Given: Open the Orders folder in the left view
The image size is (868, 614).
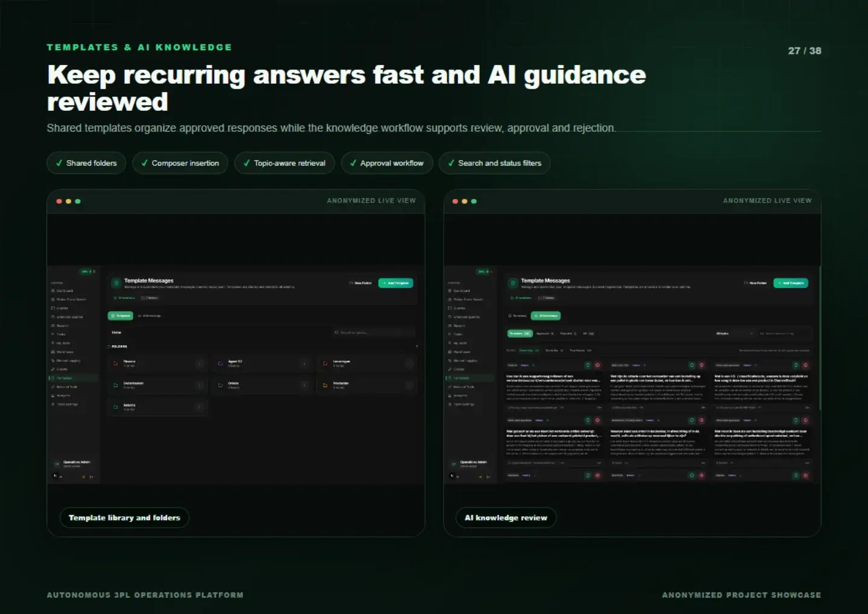Looking at the screenshot, I should click(262, 385).
